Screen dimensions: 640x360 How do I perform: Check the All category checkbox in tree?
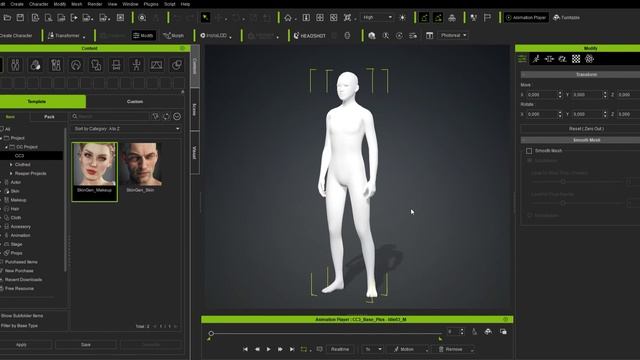[2, 129]
